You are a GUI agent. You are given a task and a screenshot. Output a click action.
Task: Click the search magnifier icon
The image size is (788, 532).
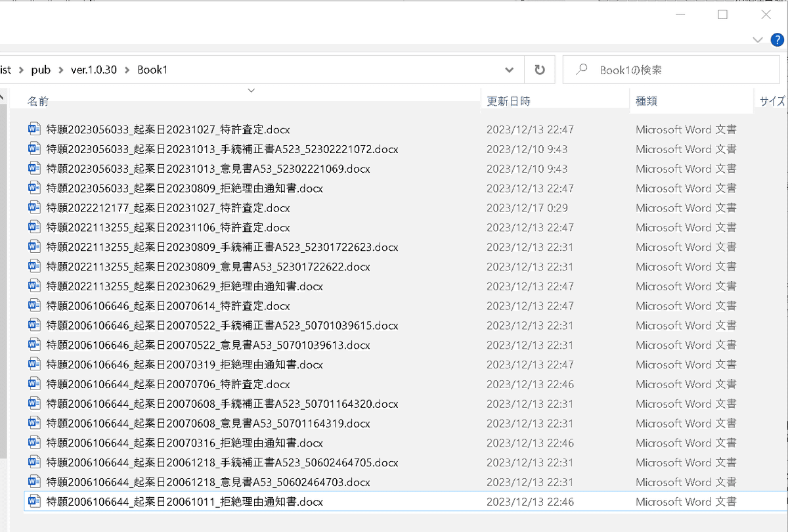click(581, 69)
